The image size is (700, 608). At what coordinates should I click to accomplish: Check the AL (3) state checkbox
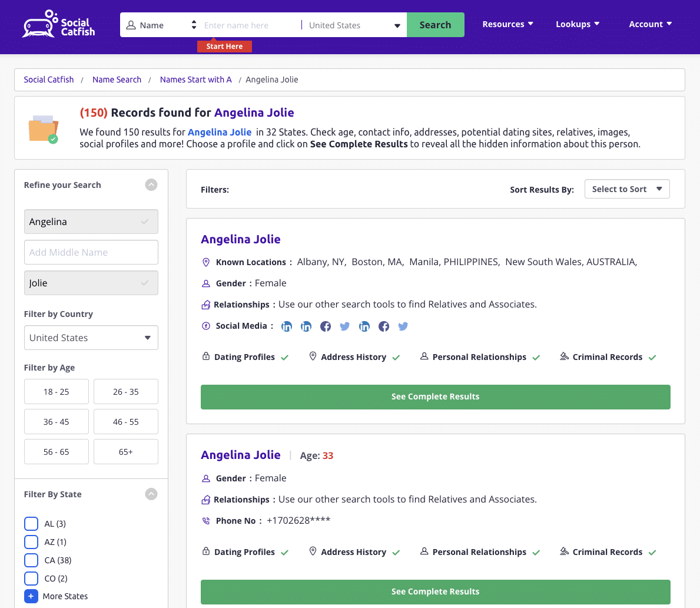point(31,524)
